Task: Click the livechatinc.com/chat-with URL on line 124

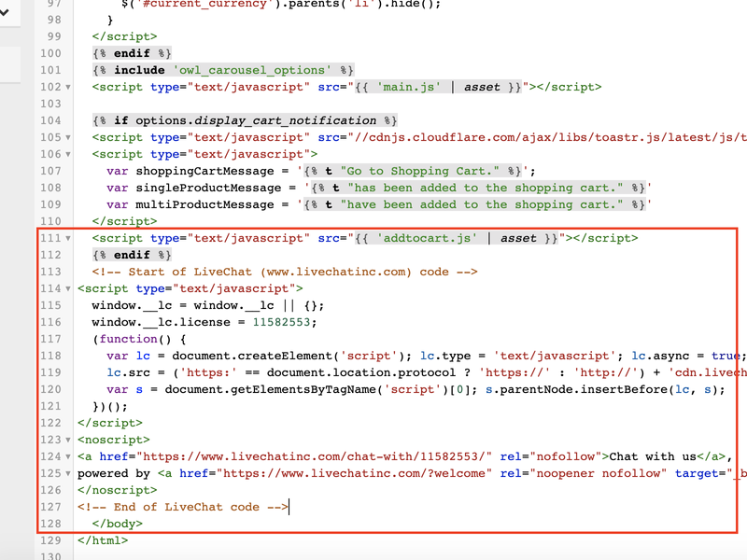Action: click(x=315, y=456)
